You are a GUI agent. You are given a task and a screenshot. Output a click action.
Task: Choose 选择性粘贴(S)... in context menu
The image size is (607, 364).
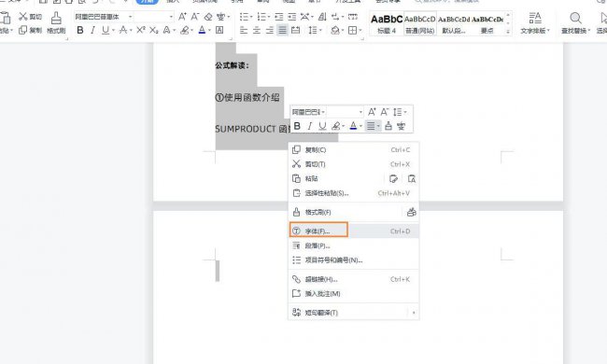tap(353, 193)
